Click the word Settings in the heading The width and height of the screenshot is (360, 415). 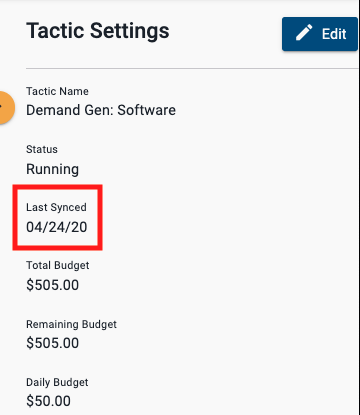coord(130,31)
